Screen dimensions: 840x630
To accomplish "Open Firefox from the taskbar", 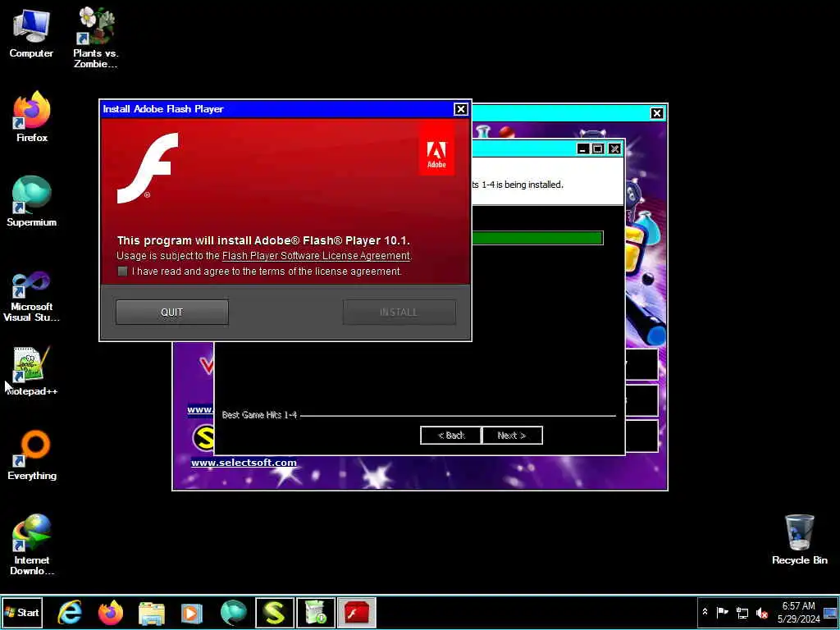I will 111,613.
